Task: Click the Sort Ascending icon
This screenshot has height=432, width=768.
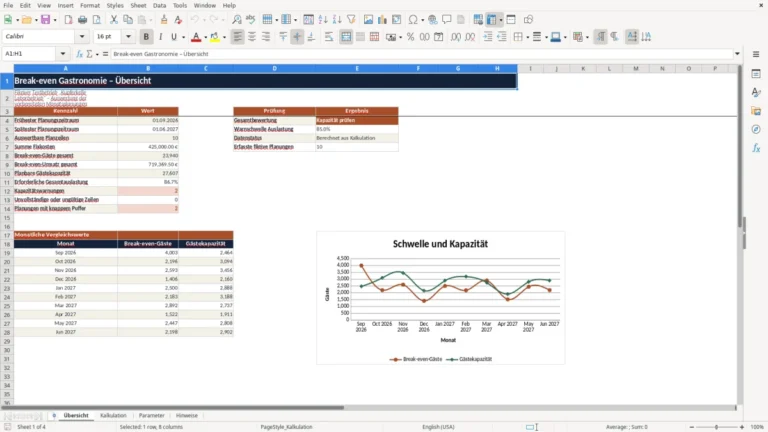Action: tap(323, 20)
